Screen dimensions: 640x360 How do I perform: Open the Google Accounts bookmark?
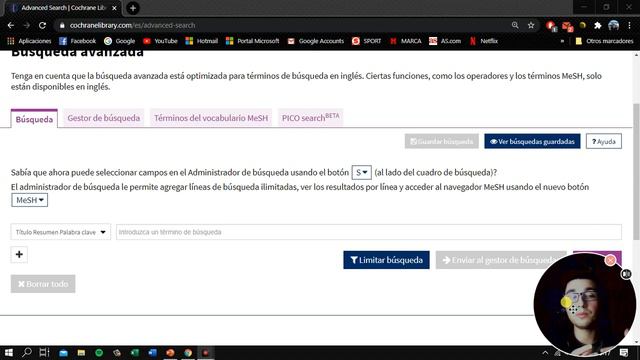tap(316, 41)
